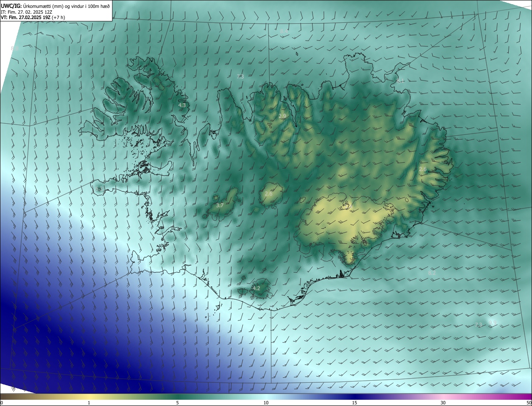Screen dimensions: 532x406
Task: Click the '0' tick on the color scale
Action: (2, 403)
